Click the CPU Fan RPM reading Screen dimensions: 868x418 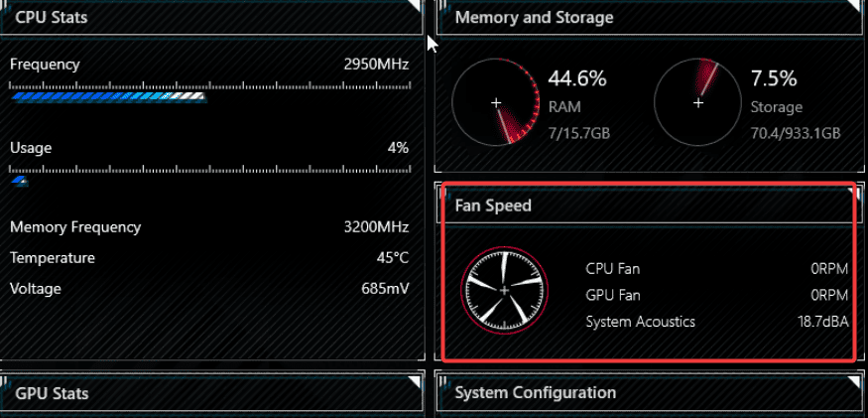pos(829,268)
